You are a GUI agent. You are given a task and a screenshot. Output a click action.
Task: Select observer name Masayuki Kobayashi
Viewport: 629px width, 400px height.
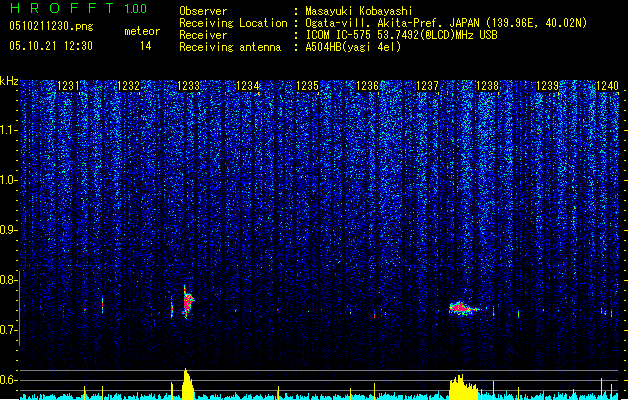click(x=358, y=11)
